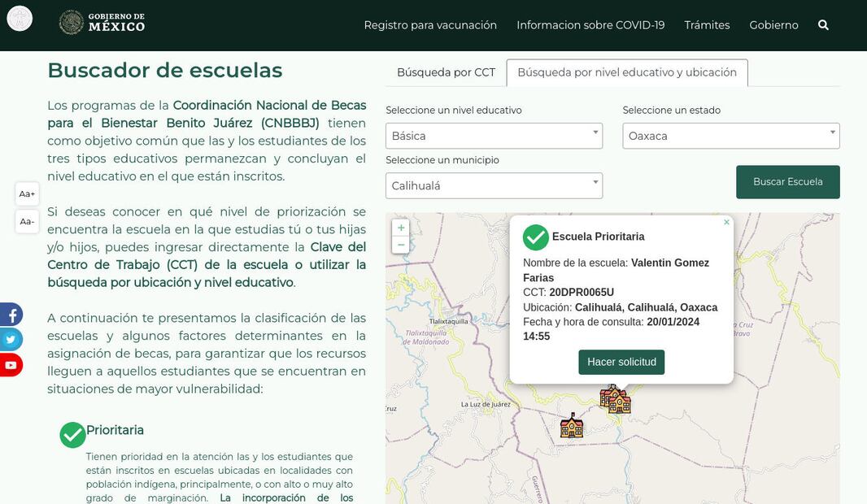Click the Tlalixtaquilla map label
This screenshot has width=867, height=504.
click(x=448, y=321)
